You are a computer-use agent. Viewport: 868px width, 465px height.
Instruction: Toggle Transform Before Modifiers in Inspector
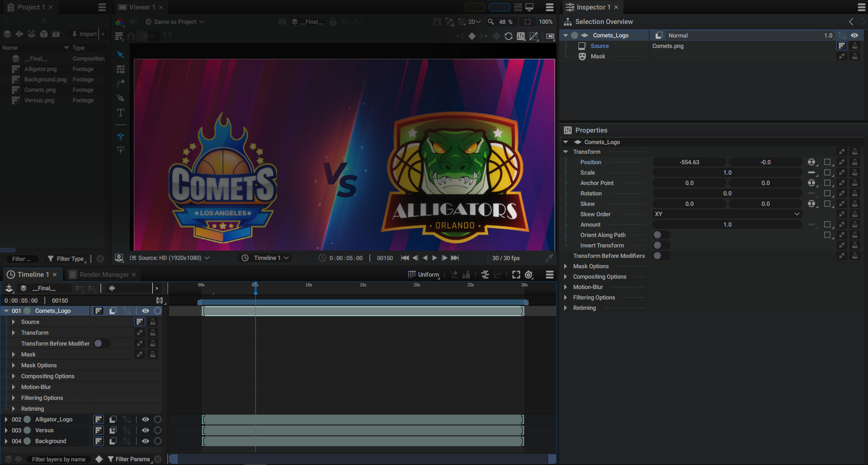pyautogui.click(x=661, y=256)
